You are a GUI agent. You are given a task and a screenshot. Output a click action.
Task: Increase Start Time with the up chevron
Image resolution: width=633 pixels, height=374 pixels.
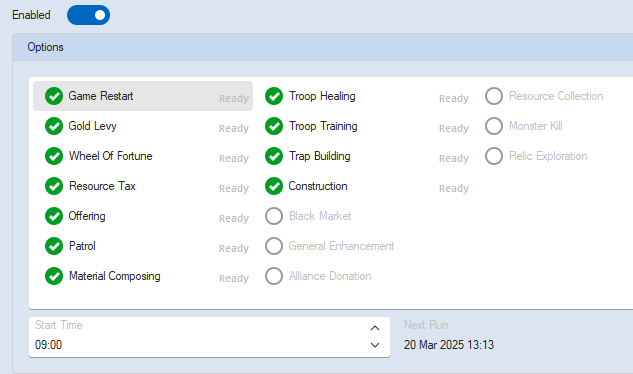(375, 328)
